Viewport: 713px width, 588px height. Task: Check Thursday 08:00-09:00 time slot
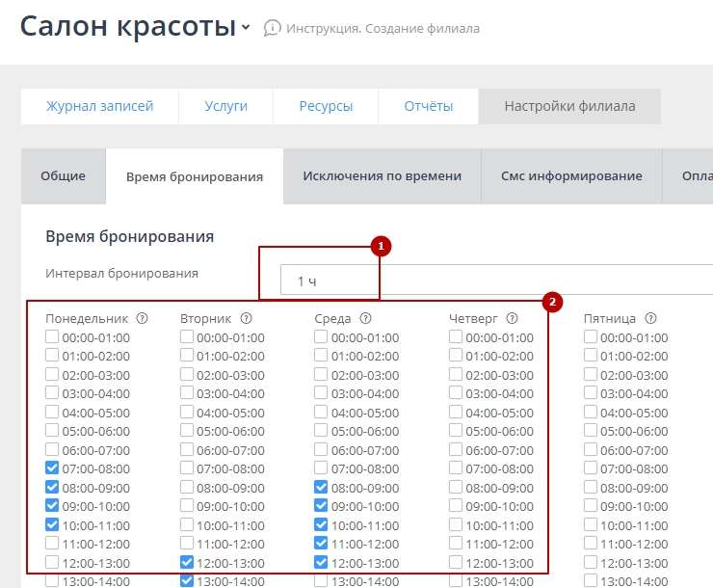pos(456,487)
